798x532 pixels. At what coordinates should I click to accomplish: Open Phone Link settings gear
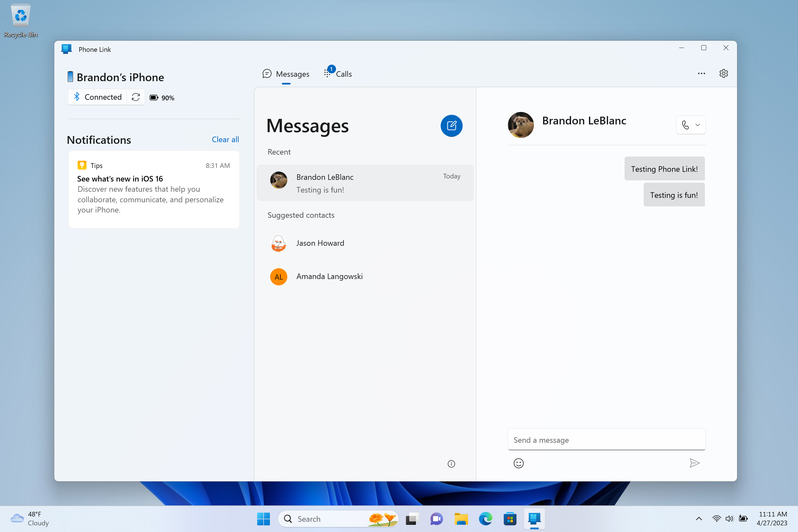click(x=724, y=73)
